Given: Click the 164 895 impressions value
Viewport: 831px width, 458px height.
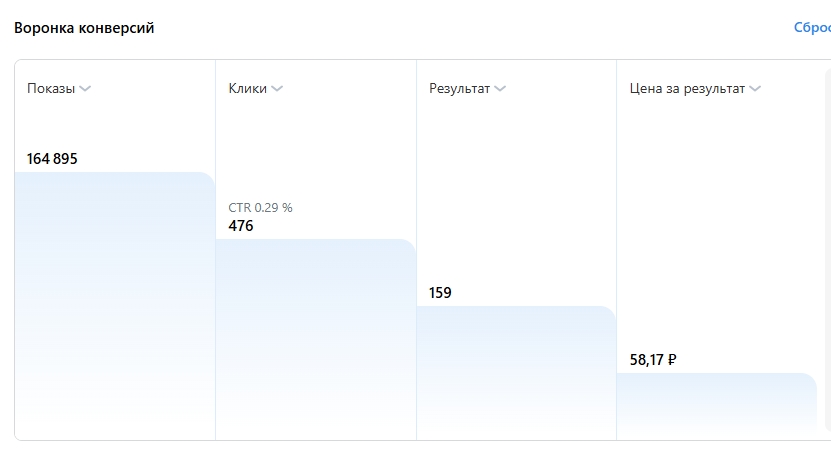Looking at the screenshot, I should coord(52,158).
